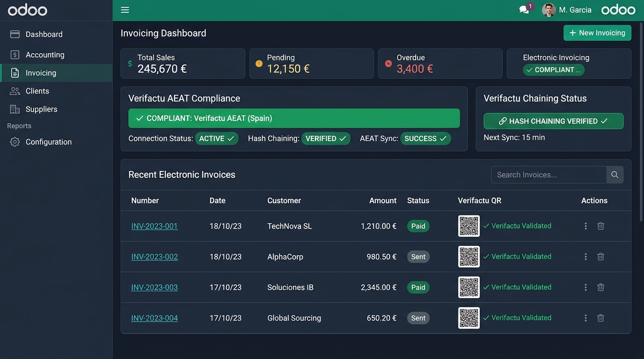644x359 pixels.
Task: Open QR code of INV-2023-003
Action: (x=469, y=287)
